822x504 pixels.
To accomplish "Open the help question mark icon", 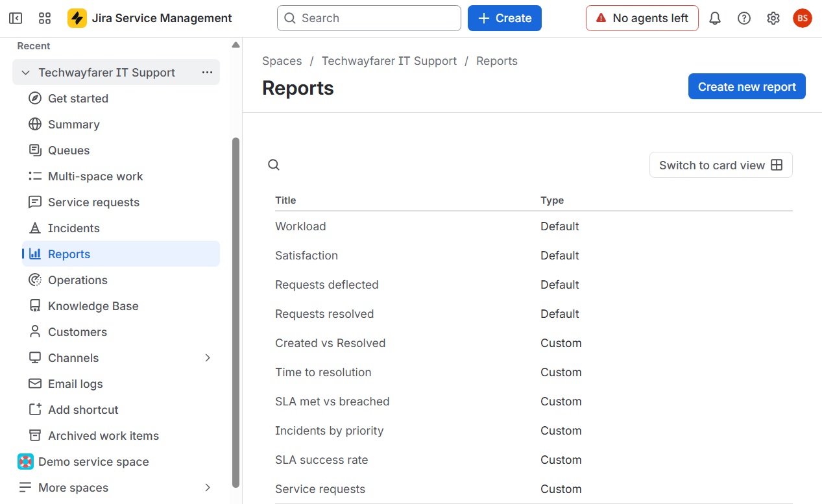I will coord(744,18).
